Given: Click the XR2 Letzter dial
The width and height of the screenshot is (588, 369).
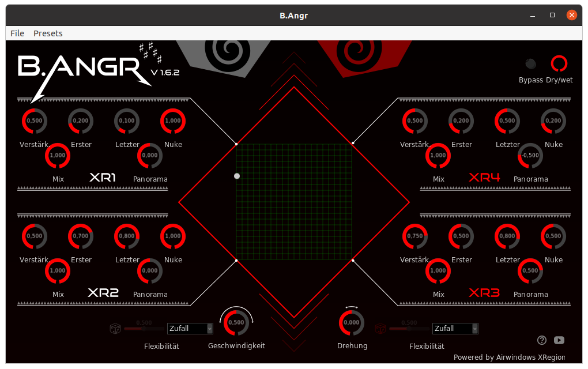Looking at the screenshot, I should pyautogui.click(x=127, y=236).
